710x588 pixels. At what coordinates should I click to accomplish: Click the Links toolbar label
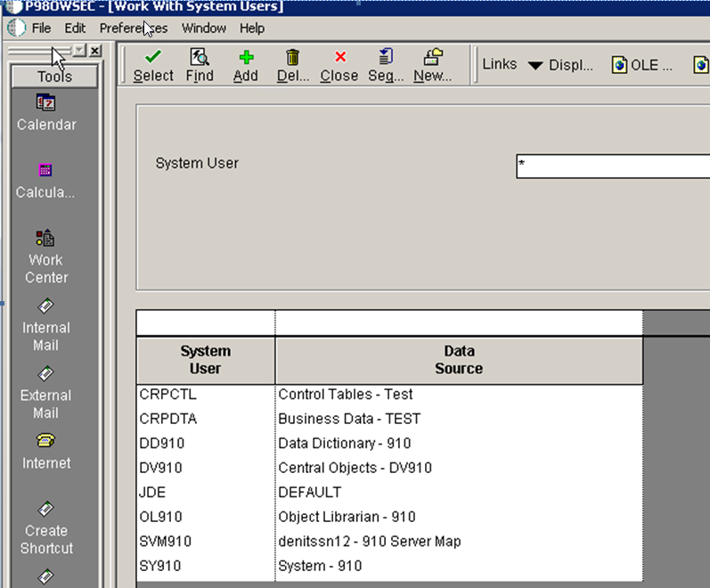click(500, 64)
